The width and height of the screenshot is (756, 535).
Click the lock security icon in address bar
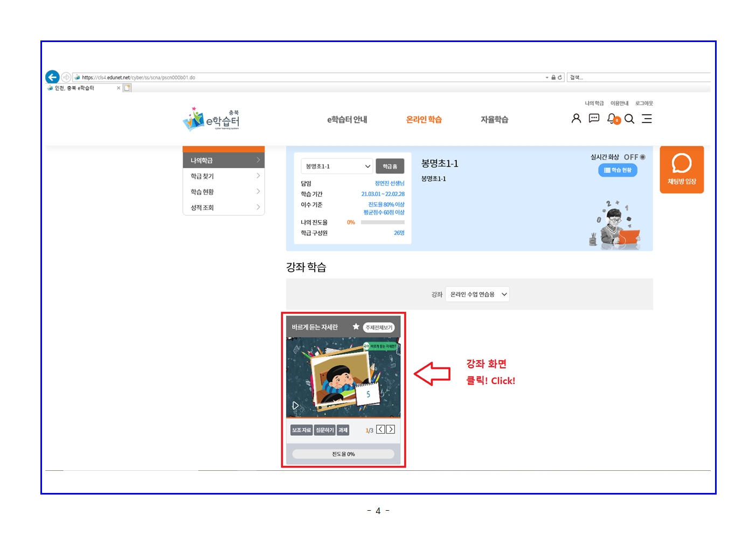553,78
